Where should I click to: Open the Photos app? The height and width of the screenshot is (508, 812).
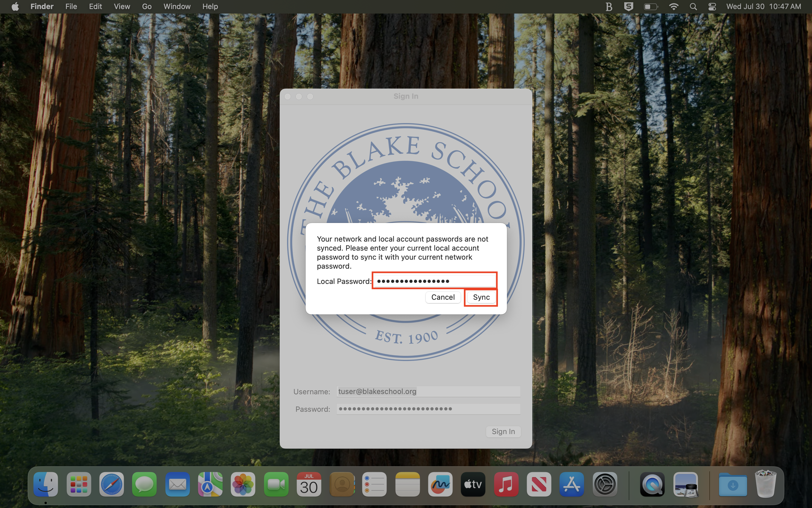coord(243,484)
